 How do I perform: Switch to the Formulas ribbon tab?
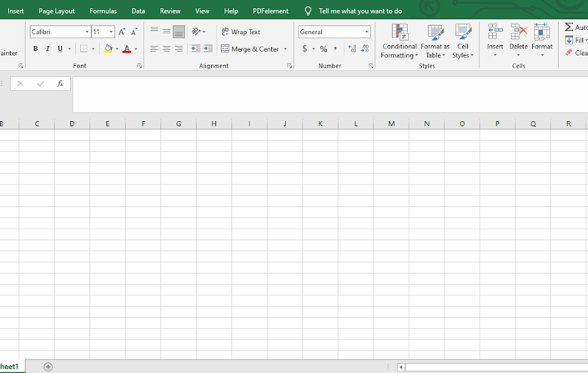click(103, 10)
